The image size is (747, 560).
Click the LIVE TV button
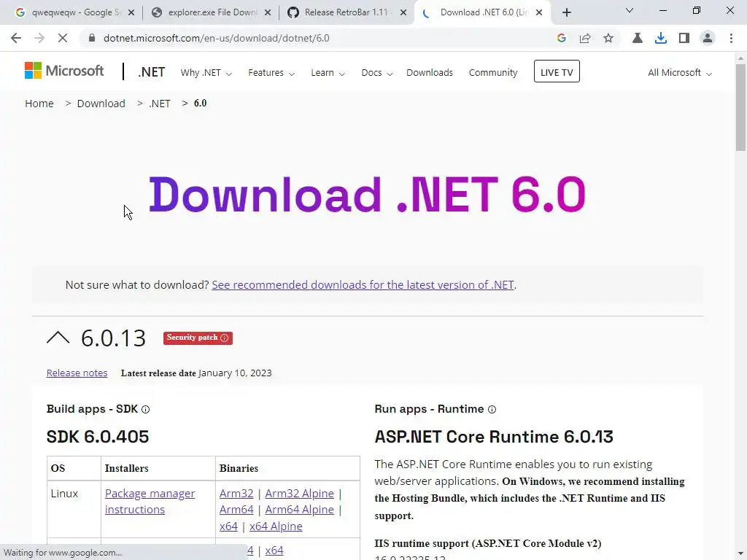[x=557, y=71]
